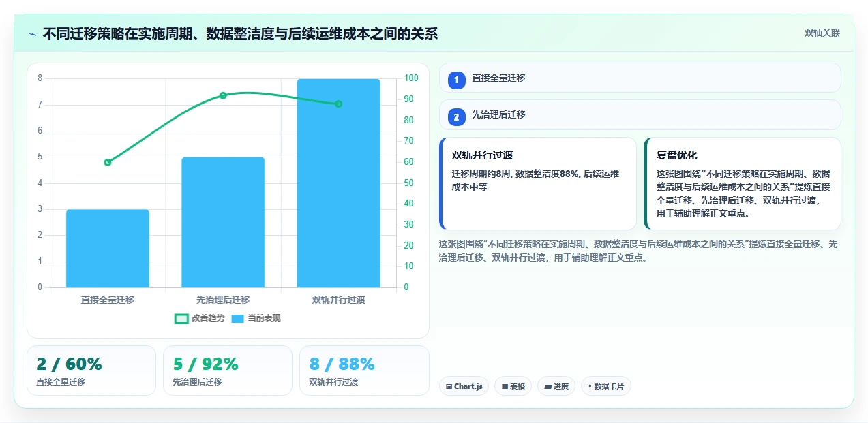
Task: Click the 双轨并行过渡 x-axis label
Action: (338, 300)
